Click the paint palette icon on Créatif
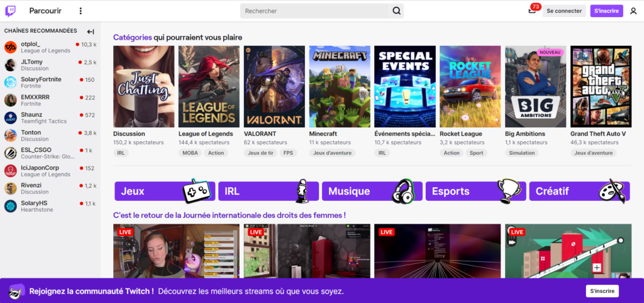The image size is (644, 303). (x=614, y=191)
